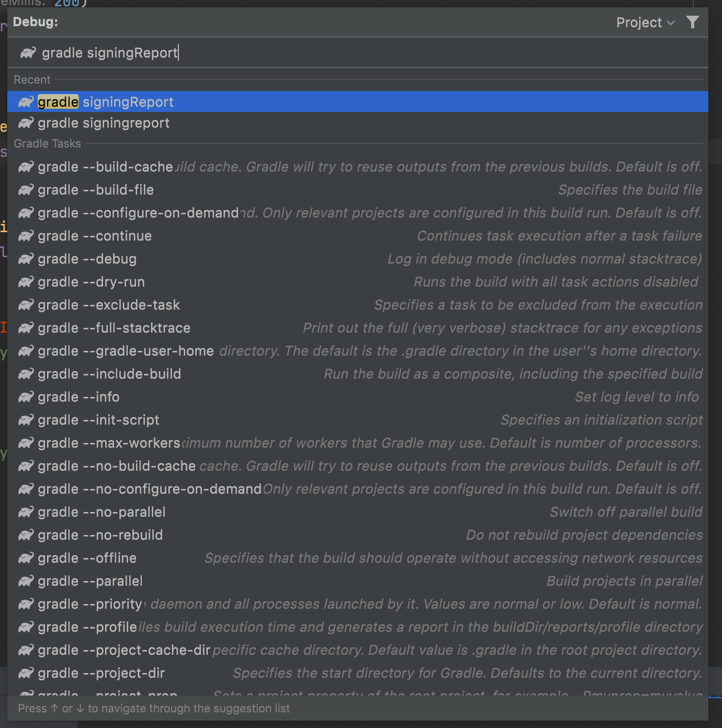Click the 'Specifies the build file' description

[630, 190]
